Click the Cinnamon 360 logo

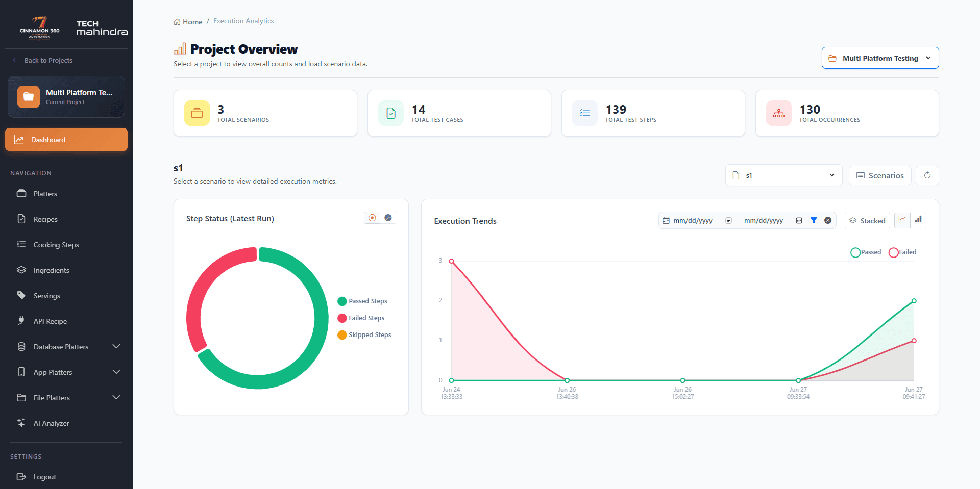[40, 28]
